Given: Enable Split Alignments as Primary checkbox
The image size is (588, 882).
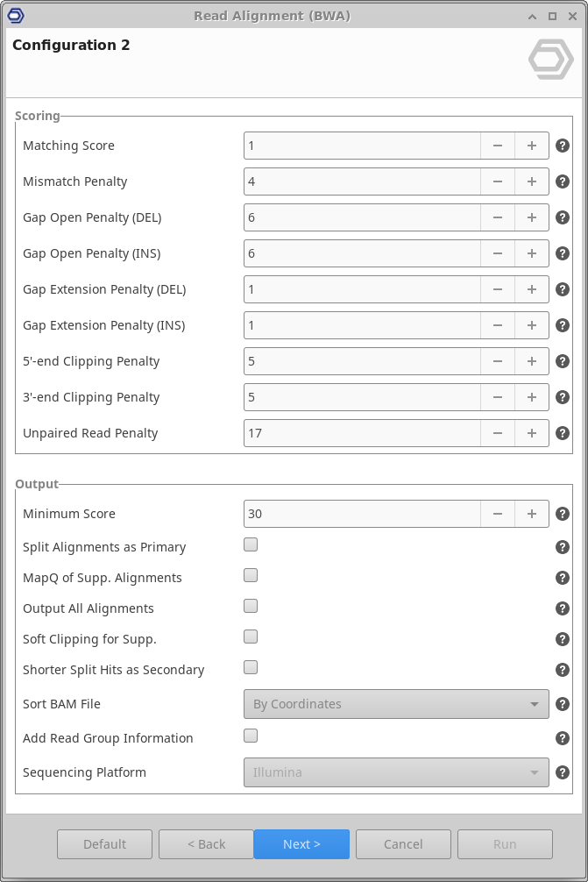Looking at the screenshot, I should tap(251, 544).
